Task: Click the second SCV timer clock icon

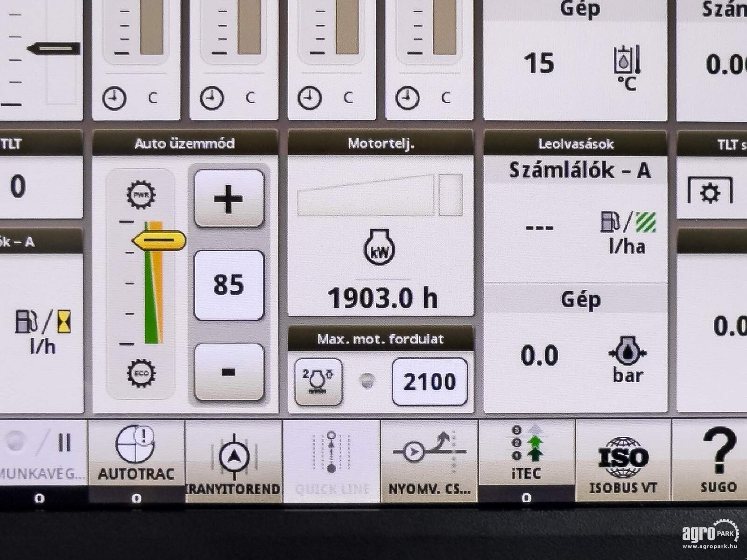Action: pos(212,98)
